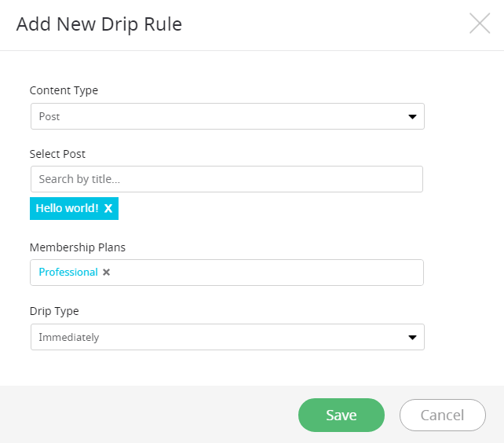Image resolution: width=504 pixels, height=443 pixels.
Task: Click the empty area after Professional tag
Action: point(267,273)
